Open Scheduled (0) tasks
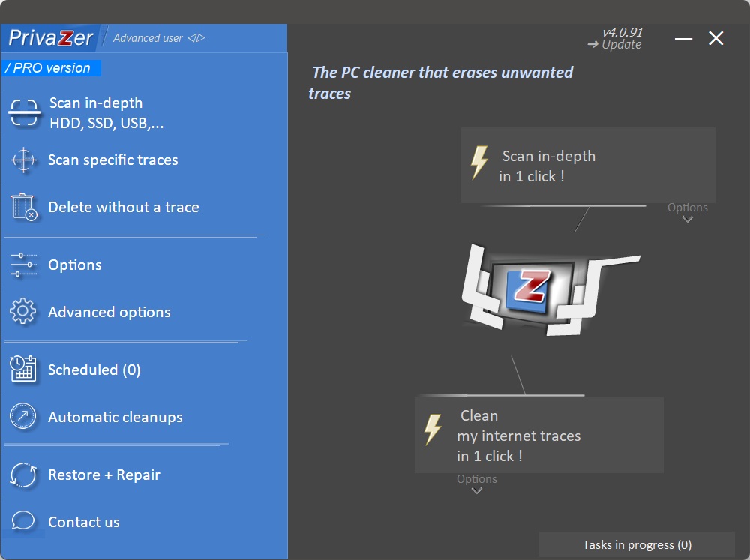The image size is (750, 560). click(94, 370)
